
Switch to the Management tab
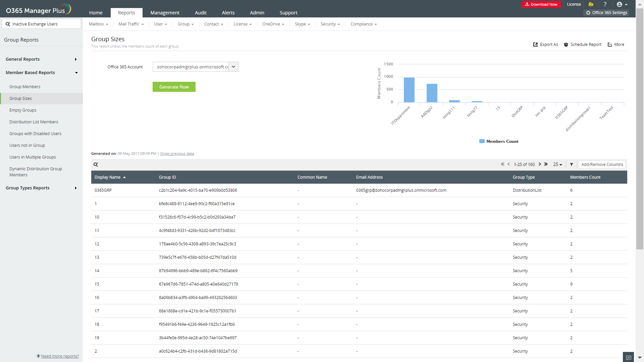tap(165, 13)
